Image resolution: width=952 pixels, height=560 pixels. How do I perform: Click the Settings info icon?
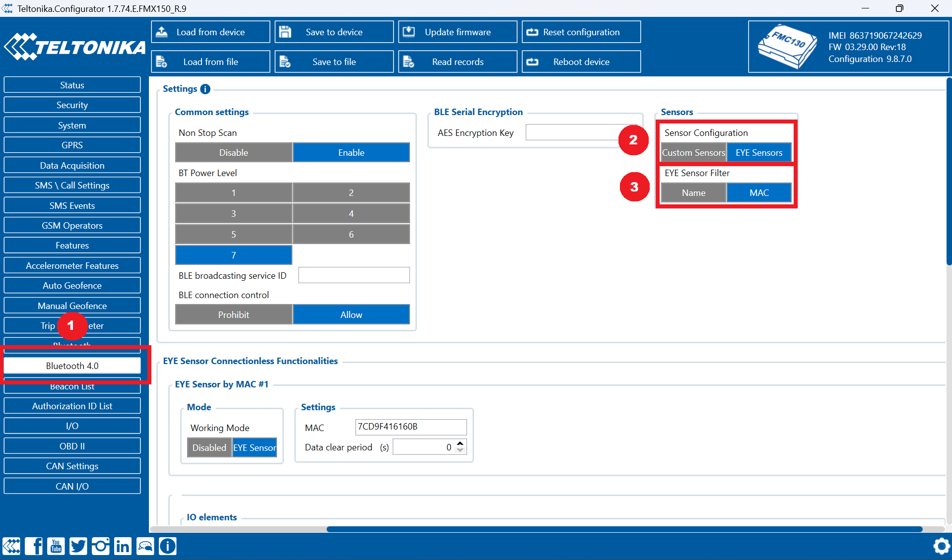(205, 89)
